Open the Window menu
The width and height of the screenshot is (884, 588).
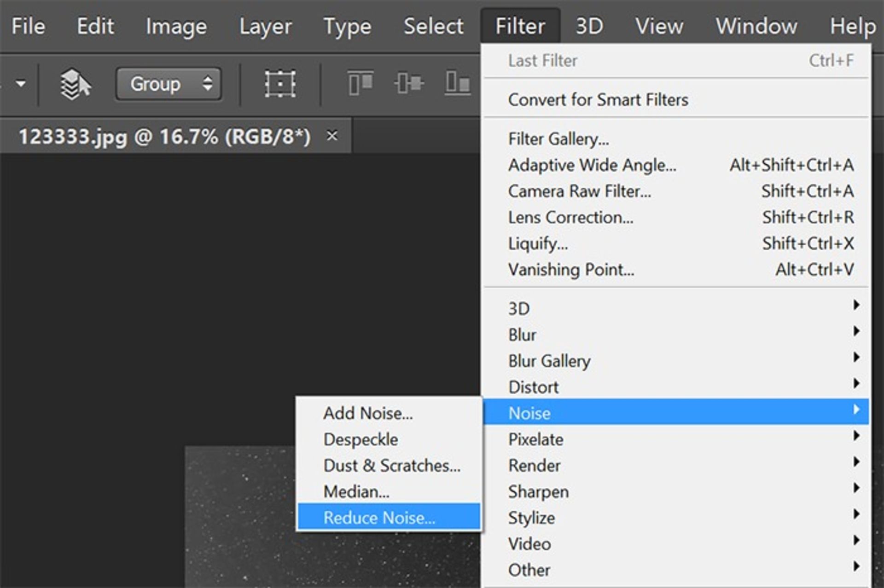pos(756,26)
